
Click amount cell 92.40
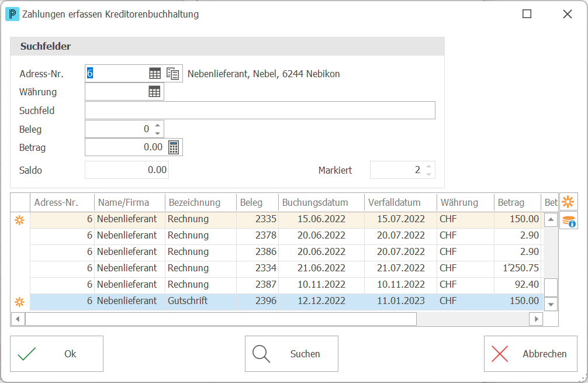(517, 285)
